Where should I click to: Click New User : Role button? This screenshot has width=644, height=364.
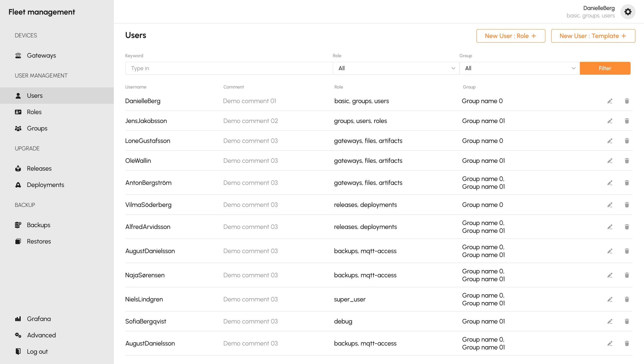tap(510, 36)
